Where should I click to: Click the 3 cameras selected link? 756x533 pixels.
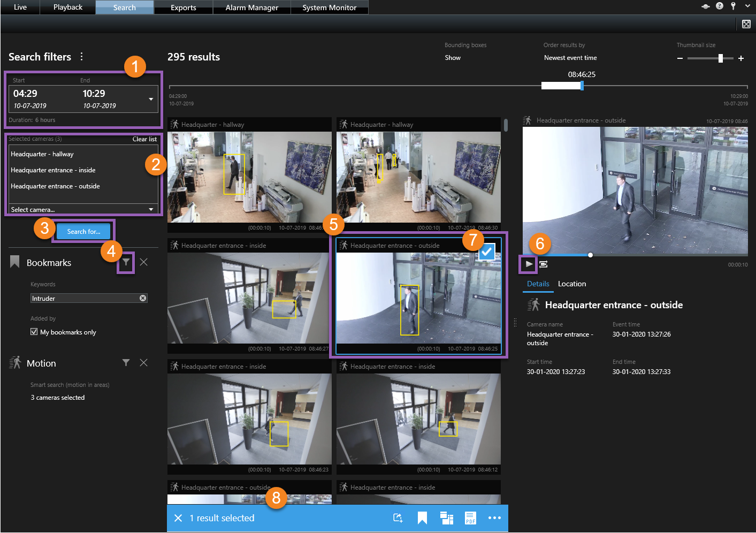58,398
